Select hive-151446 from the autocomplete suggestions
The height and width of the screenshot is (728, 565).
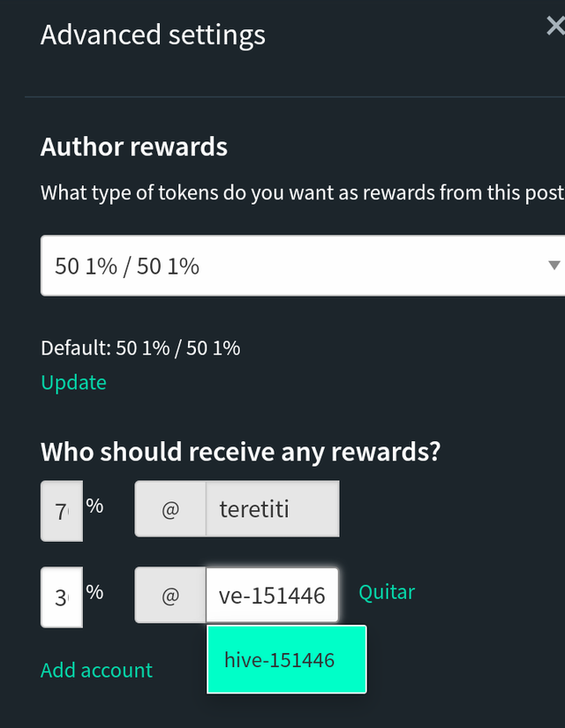(x=287, y=659)
